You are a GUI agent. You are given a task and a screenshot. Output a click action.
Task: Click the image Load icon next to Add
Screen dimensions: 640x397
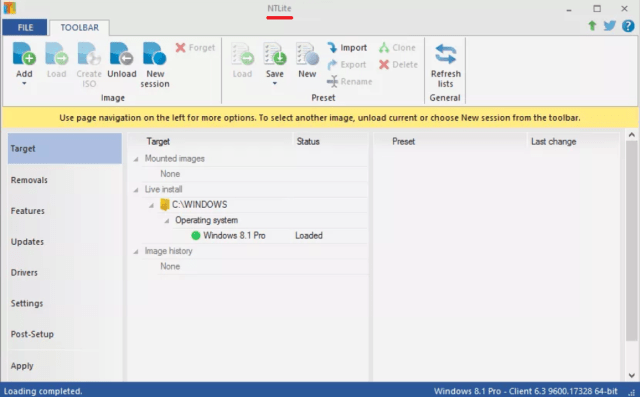[x=56, y=53]
